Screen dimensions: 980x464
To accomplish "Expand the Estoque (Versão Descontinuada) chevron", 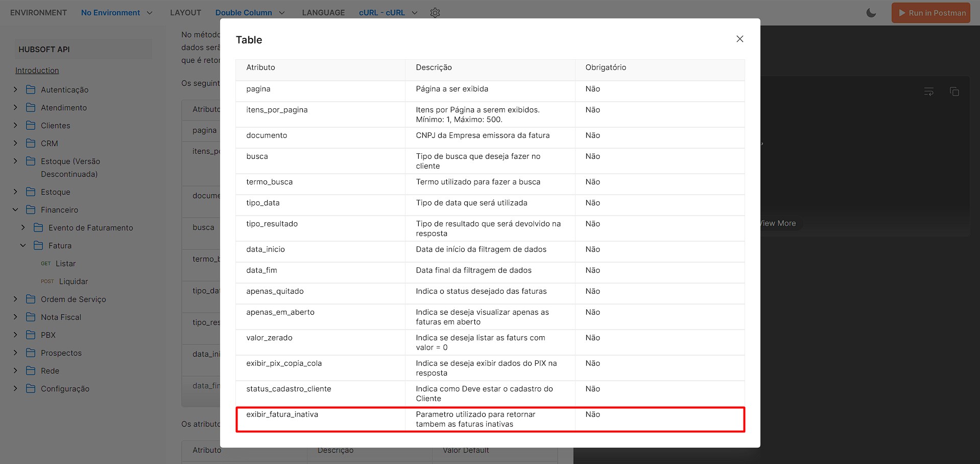I will point(15,161).
